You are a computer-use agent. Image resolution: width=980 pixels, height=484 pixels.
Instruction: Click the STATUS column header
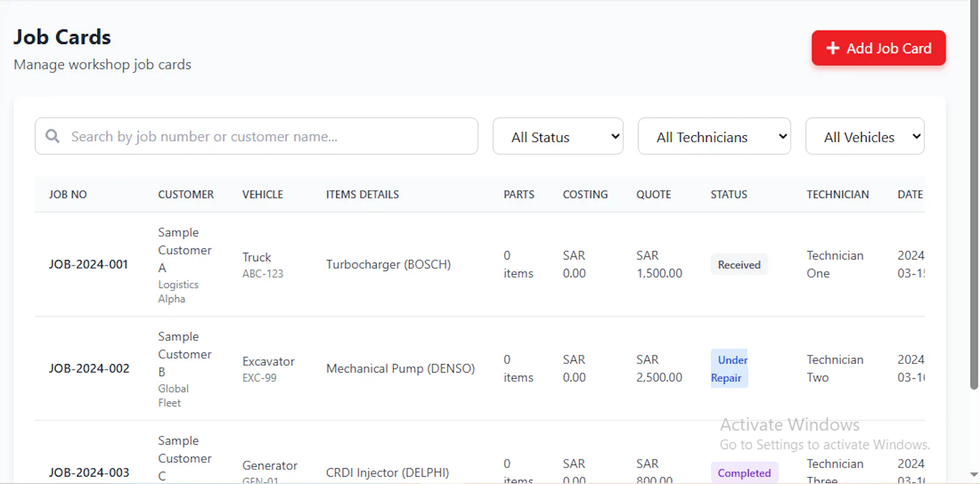(x=729, y=195)
